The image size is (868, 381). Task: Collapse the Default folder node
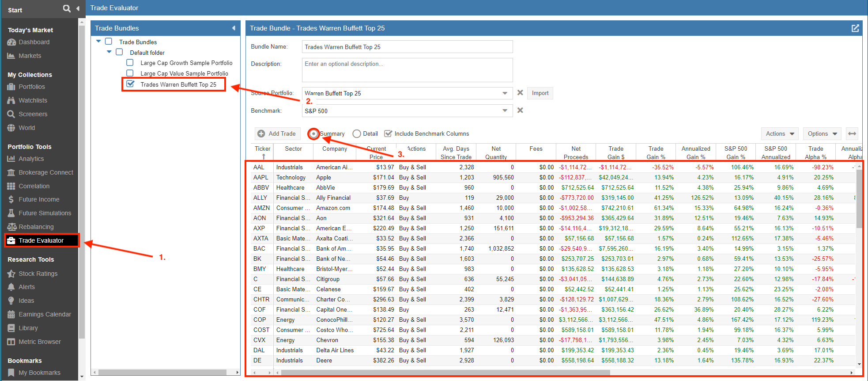click(109, 52)
